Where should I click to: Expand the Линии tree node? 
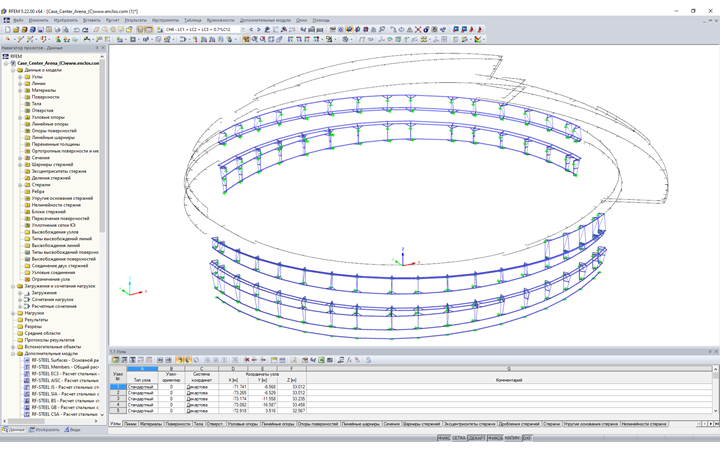click(x=20, y=84)
